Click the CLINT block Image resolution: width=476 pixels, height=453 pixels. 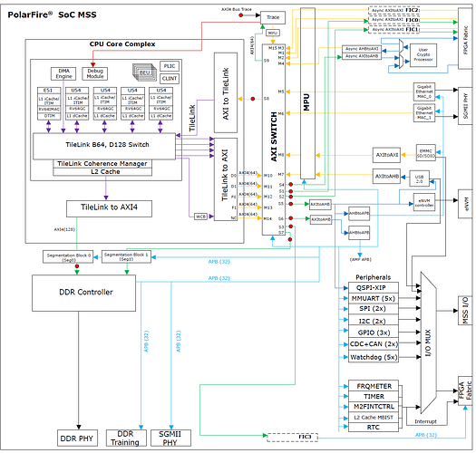[170, 79]
